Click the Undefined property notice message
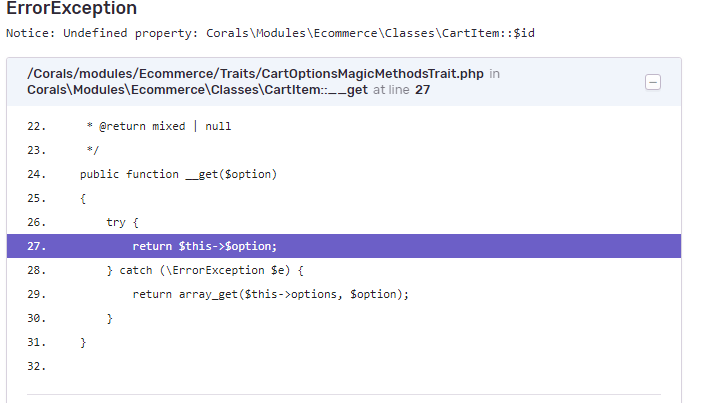Screen dimensions: 707x403 pos(270,33)
